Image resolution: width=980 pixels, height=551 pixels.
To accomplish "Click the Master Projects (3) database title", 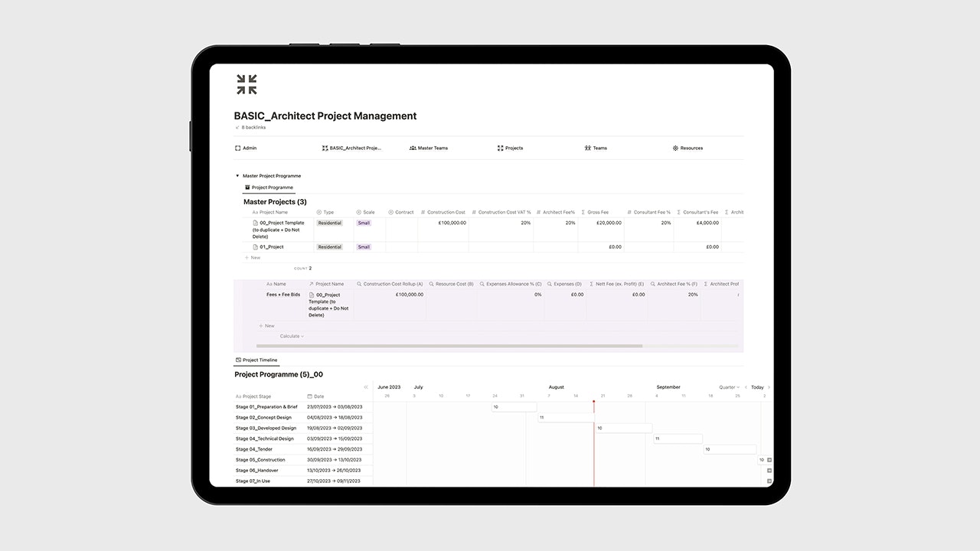I will (x=275, y=202).
